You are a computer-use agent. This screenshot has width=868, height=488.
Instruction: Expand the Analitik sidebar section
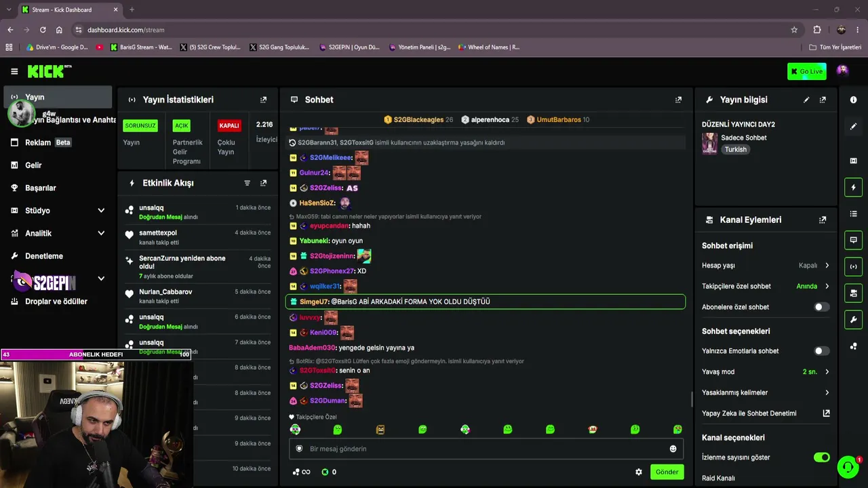[x=101, y=233]
